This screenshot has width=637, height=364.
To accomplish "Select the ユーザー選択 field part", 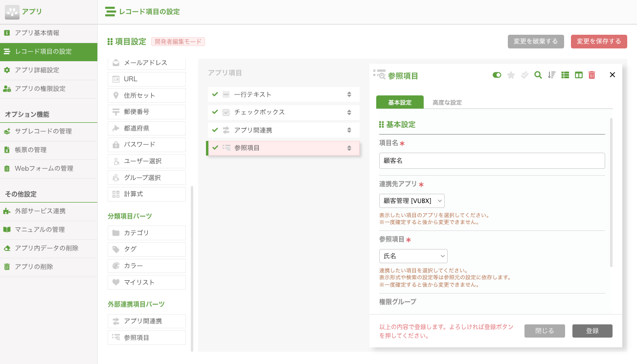I will [x=147, y=161].
